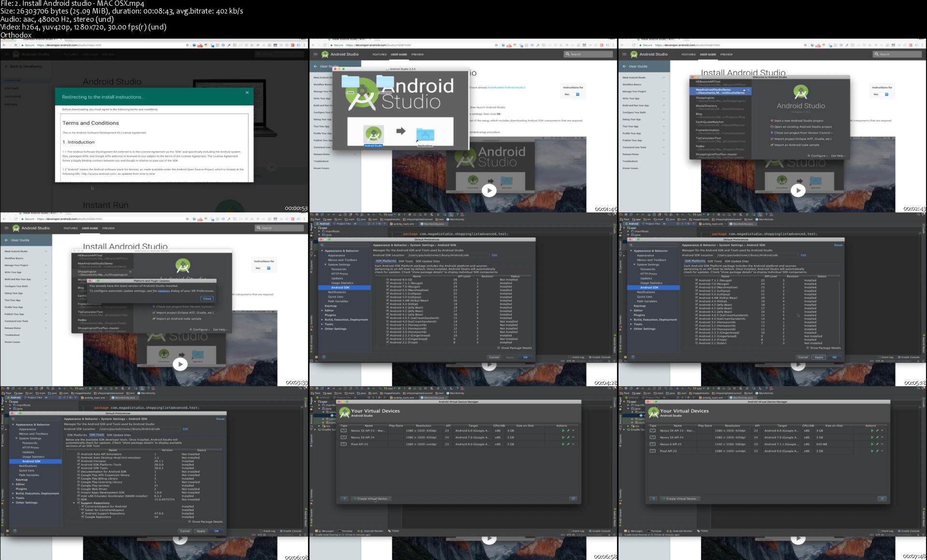Launch Pixel API 23 emulator in 00:07:48 frame
927x560 pixels.
(872, 451)
